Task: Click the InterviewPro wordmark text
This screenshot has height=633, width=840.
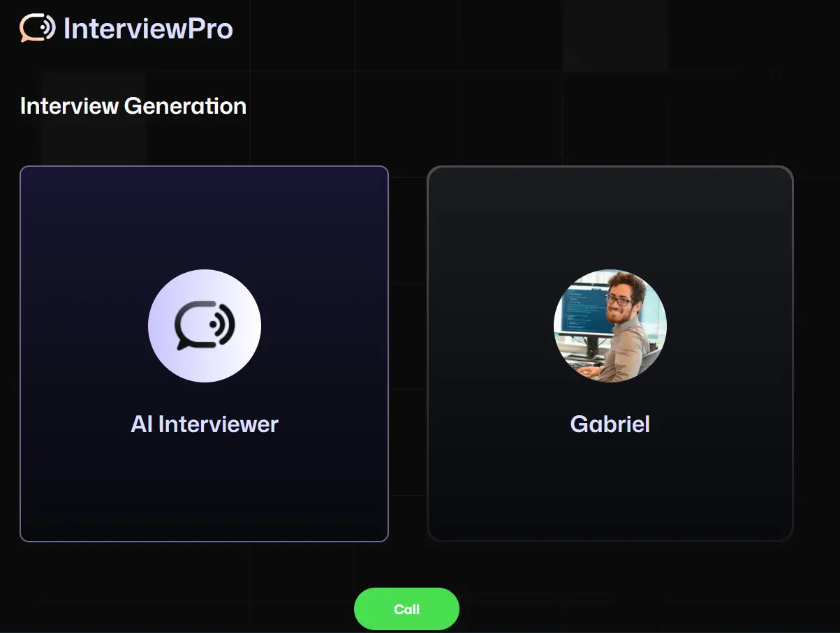Action: [148, 28]
